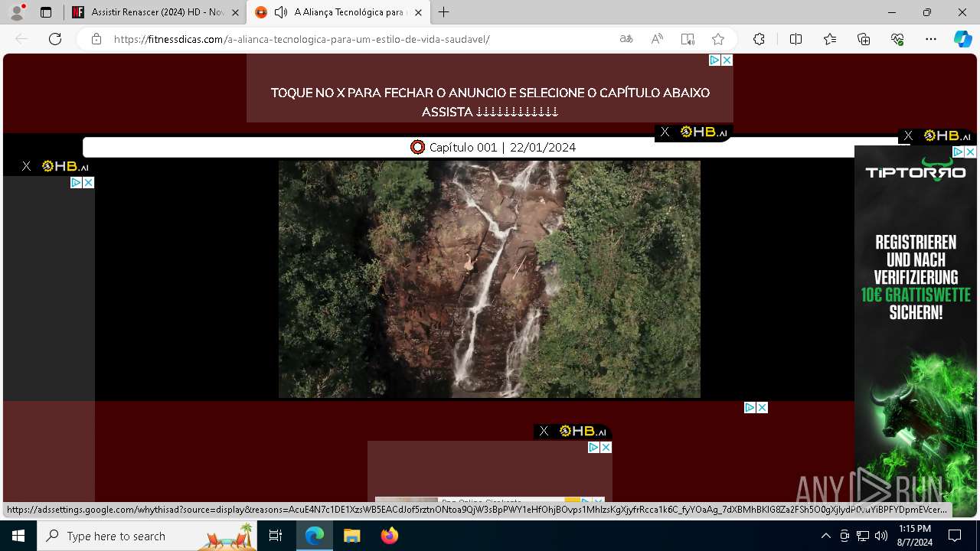Toggle split screen view

click(x=795, y=39)
